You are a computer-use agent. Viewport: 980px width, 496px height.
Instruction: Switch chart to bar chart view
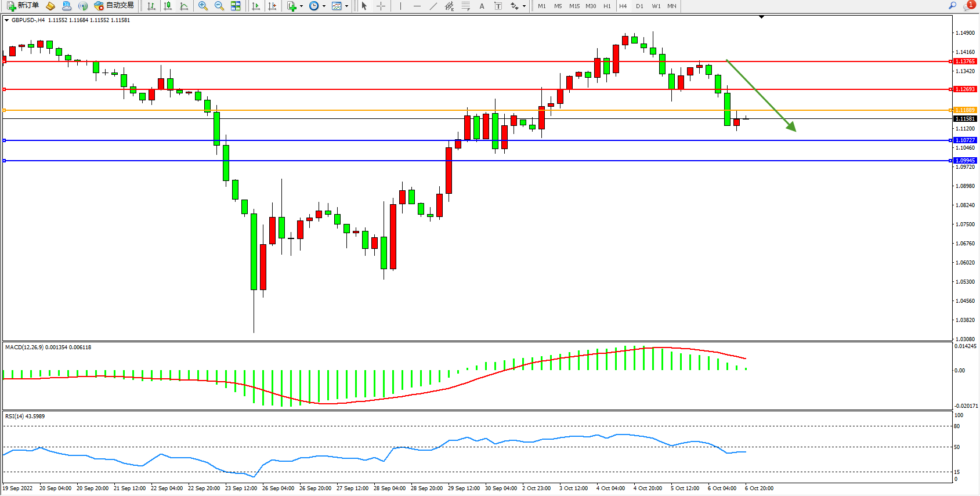tap(151, 6)
